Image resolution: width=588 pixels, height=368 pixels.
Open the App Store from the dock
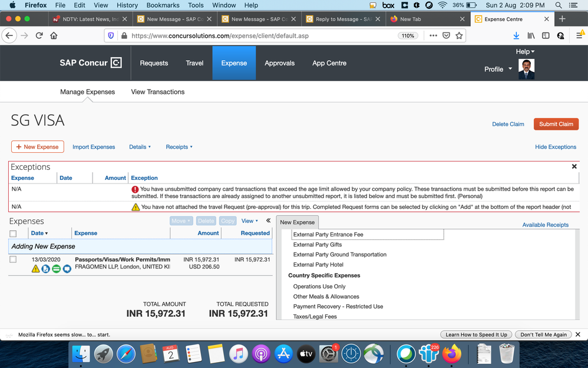tap(283, 353)
